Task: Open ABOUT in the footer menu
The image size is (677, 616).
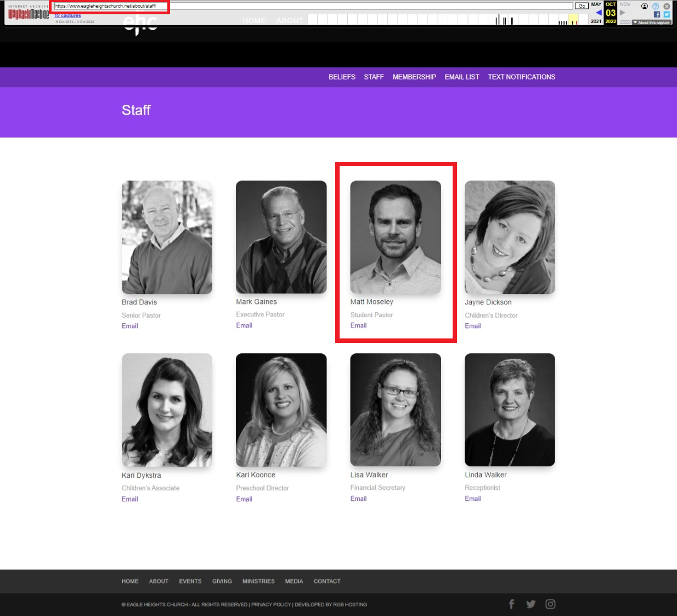Action: point(159,581)
